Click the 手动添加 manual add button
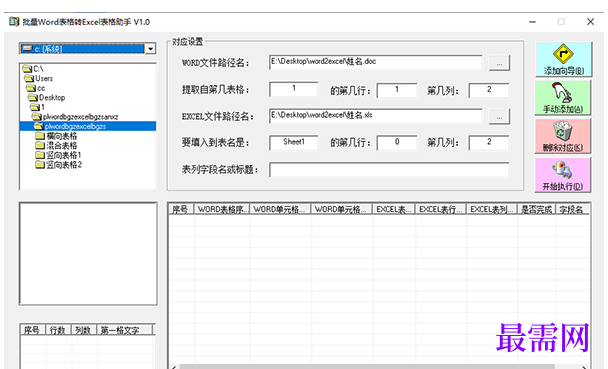 (x=563, y=98)
